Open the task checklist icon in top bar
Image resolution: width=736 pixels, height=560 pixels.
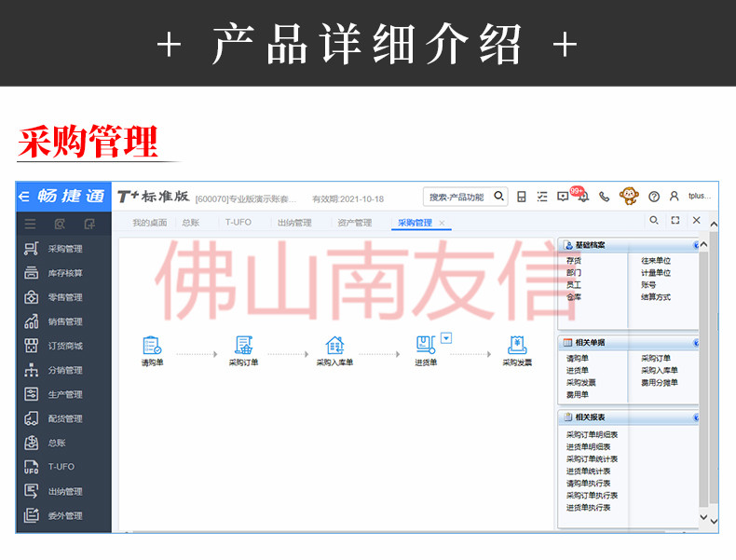tap(542, 197)
